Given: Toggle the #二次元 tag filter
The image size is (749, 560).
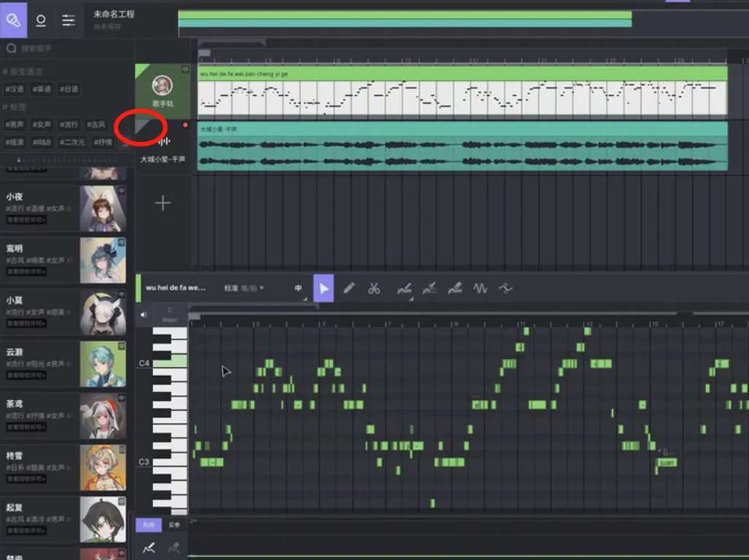Looking at the screenshot, I should point(72,142).
